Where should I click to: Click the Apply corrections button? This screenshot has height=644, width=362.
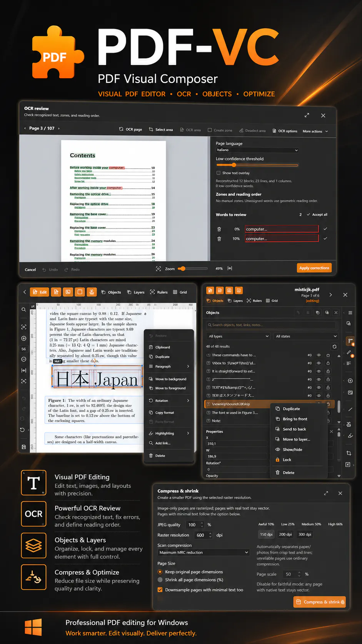tap(314, 268)
